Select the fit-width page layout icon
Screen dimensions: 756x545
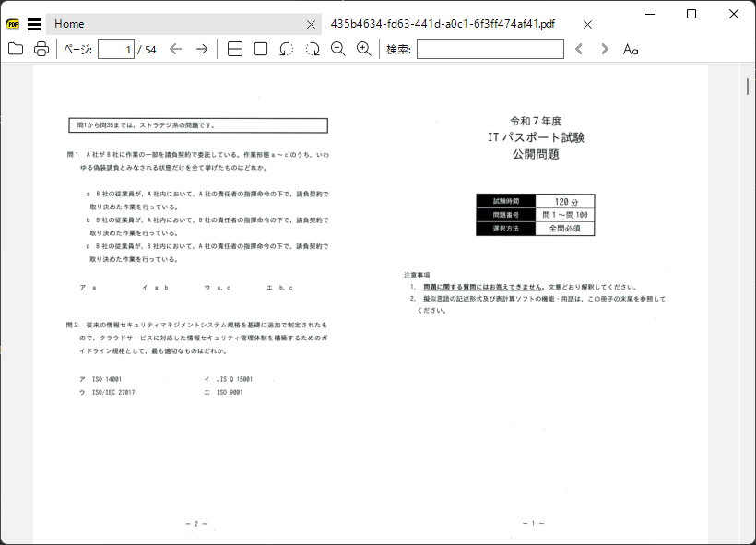[235, 49]
